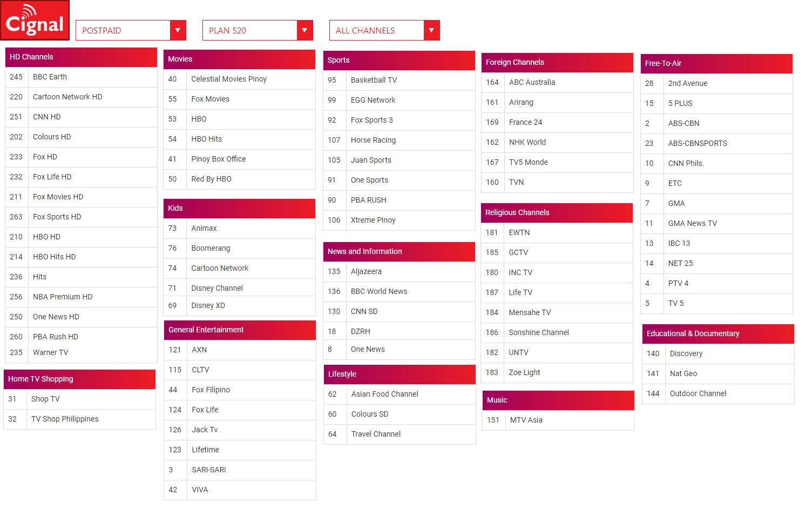Select the Aljazeera news channel
Image resolution: width=812 pixels, height=508 pixels.
pos(399,271)
